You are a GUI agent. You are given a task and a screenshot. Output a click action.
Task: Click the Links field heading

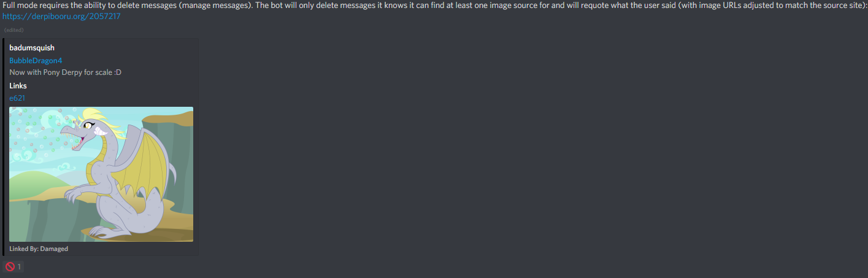pos(18,85)
